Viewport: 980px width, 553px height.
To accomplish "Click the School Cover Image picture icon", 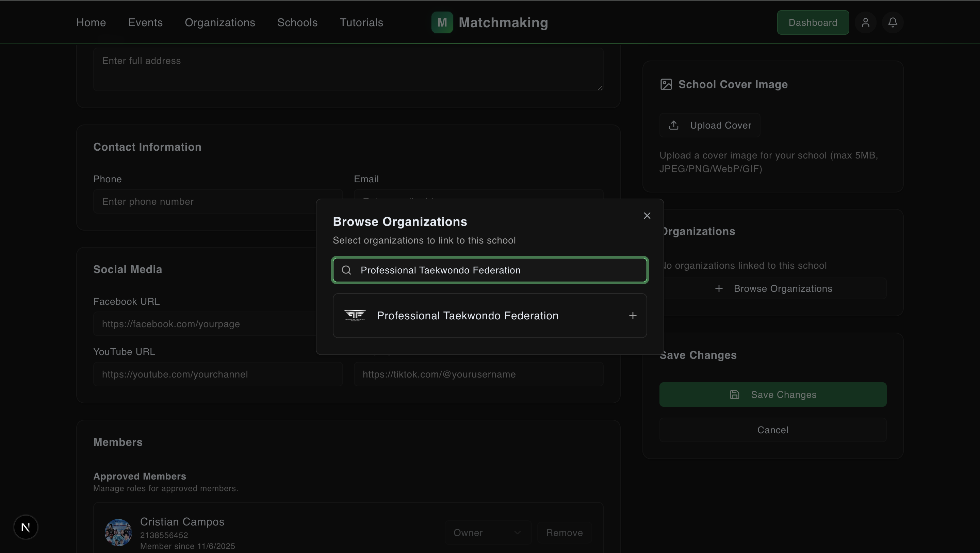I will point(666,84).
